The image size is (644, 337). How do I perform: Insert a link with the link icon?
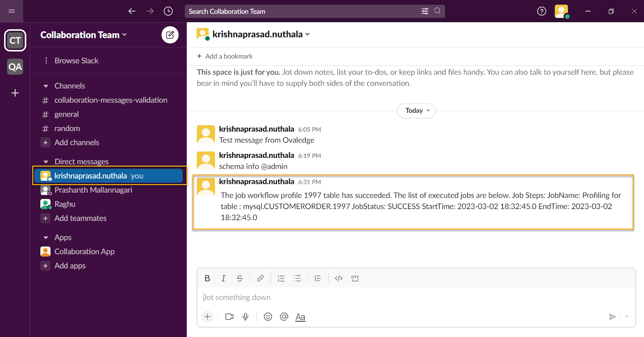[260, 278]
